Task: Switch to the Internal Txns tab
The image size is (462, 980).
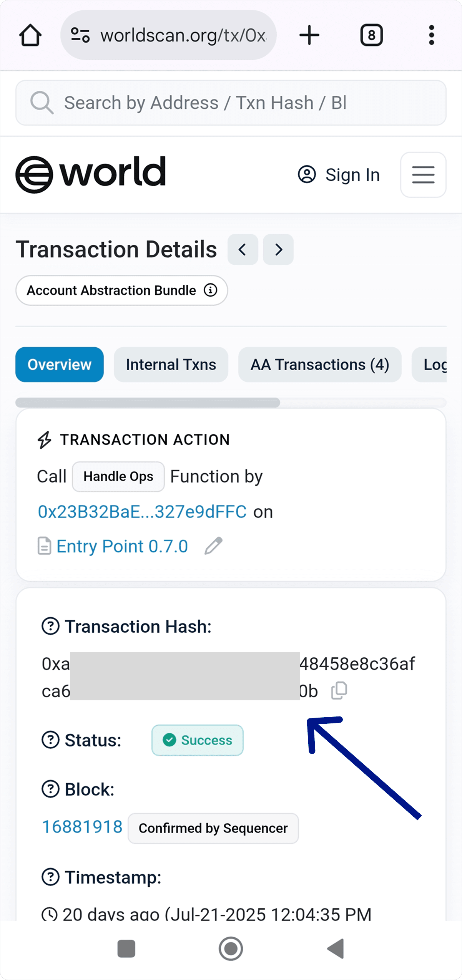Action: coord(171,364)
